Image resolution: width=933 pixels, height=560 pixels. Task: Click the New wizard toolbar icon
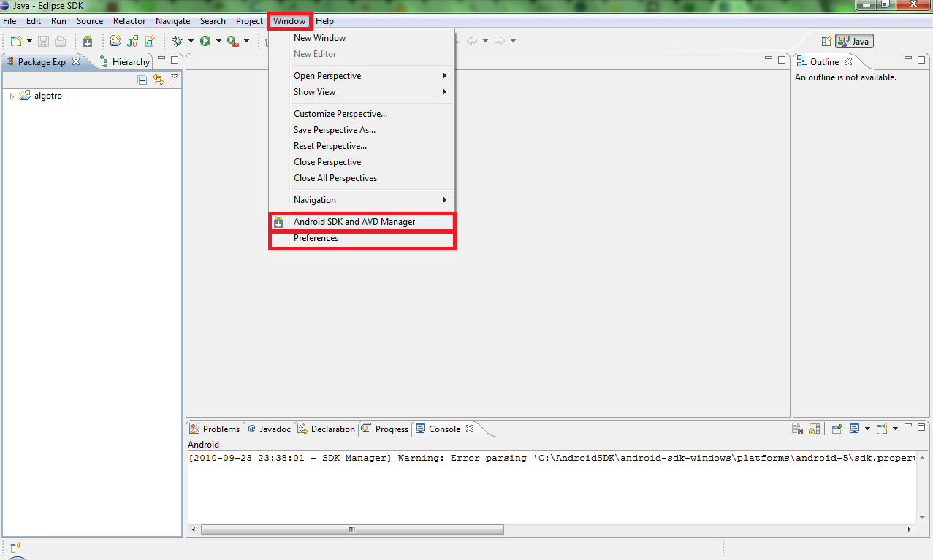16,41
